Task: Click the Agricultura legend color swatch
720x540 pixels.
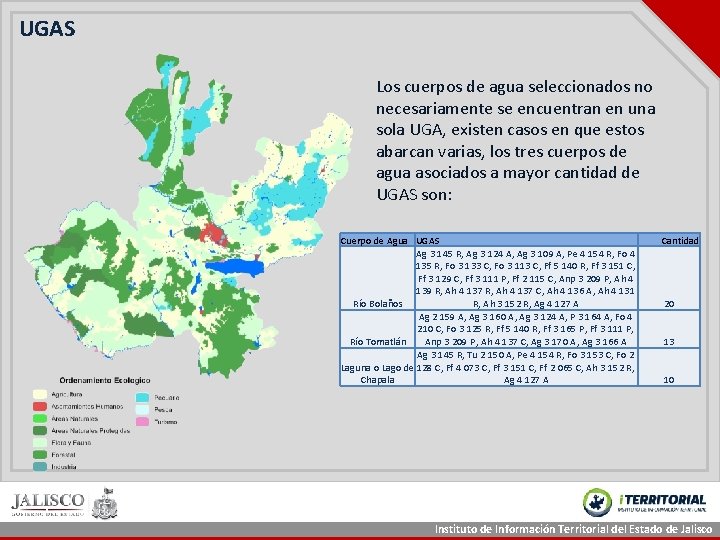Action: point(40,394)
